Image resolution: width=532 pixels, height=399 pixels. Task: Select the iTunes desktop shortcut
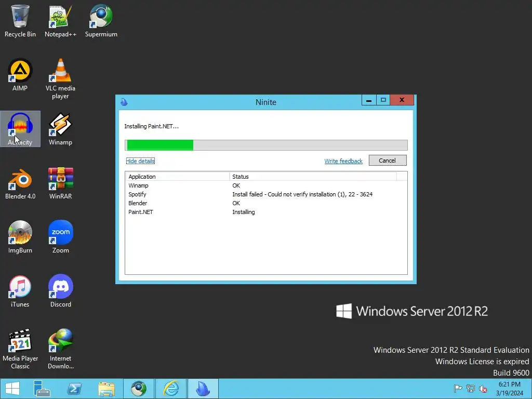(20, 291)
